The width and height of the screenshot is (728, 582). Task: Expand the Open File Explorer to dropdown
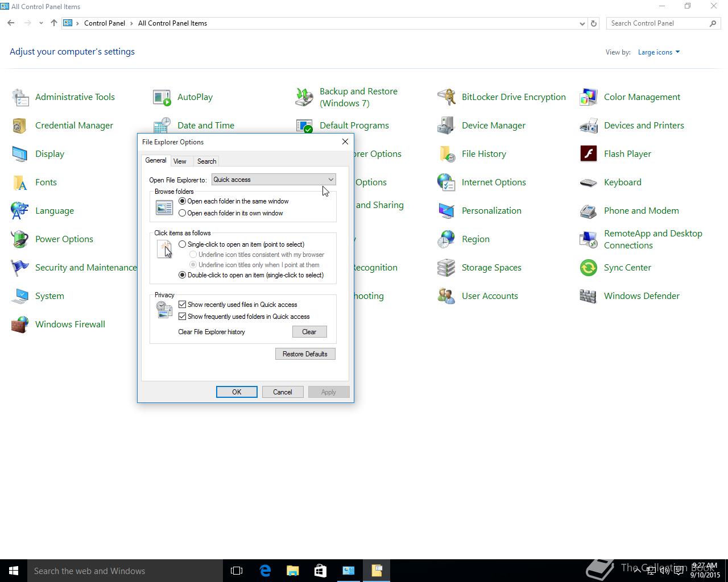pos(274,180)
